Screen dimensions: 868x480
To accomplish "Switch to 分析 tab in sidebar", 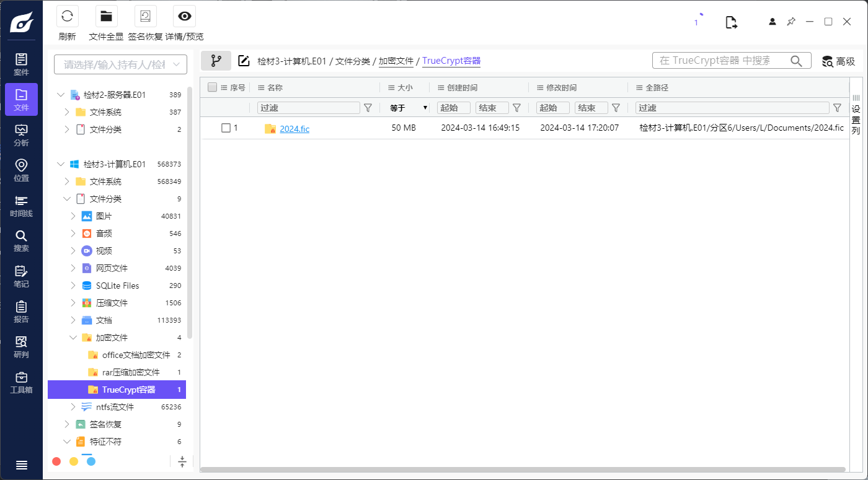I will pyautogui.click(x=21, y=135).
